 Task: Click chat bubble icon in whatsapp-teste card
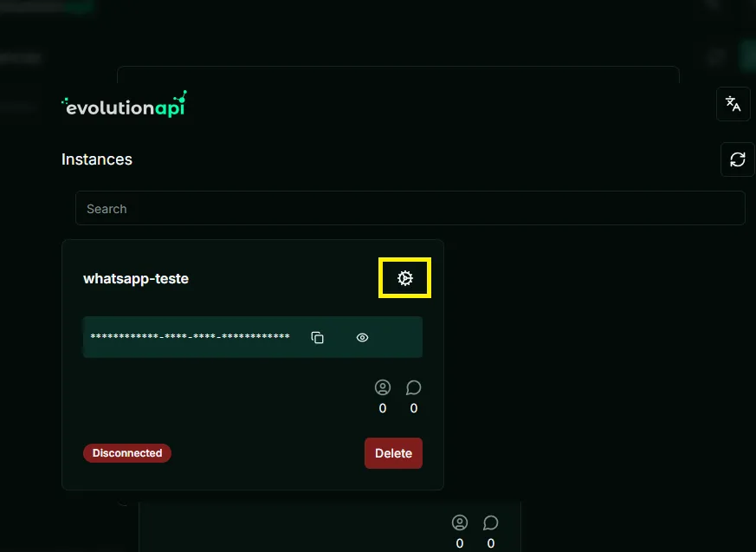pos(413,387)
